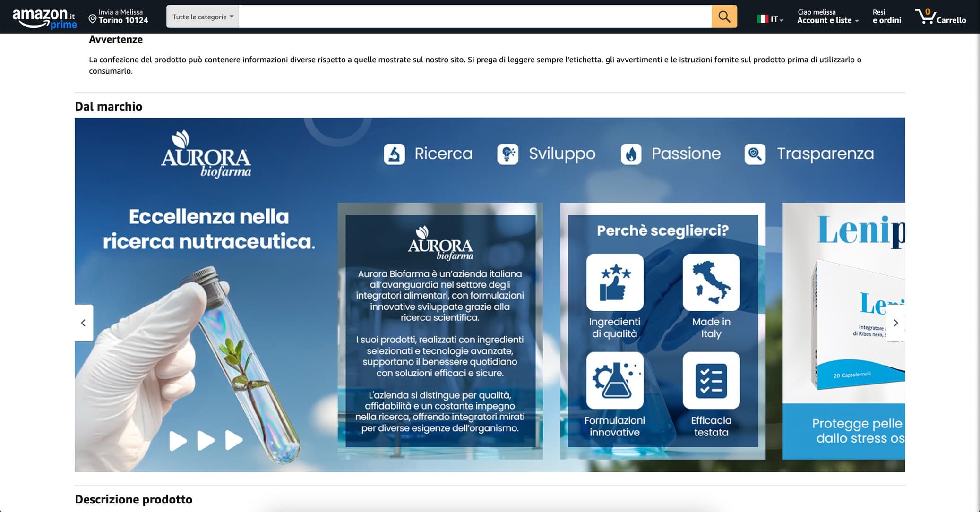Show previous brand carousel slide
980x512 pixels.
[84, 323]
